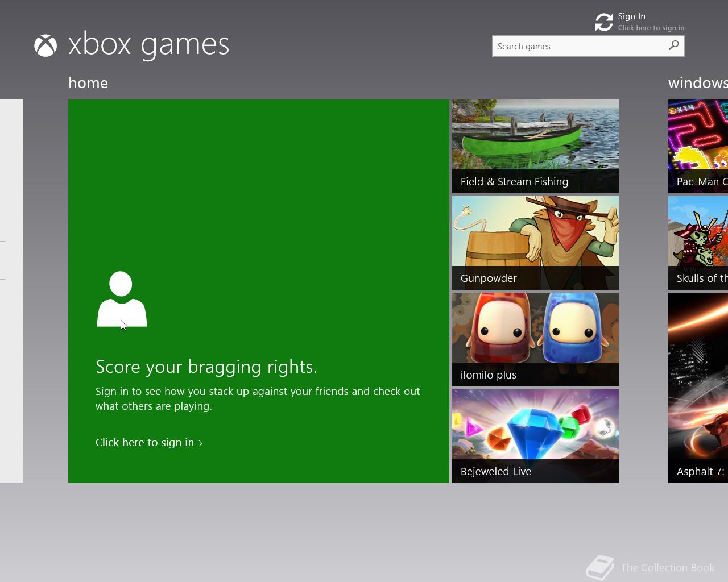This screenshot has width=728, height=582.
Task: Open the Asphalt 7 game tile
Action: point(698,388)
